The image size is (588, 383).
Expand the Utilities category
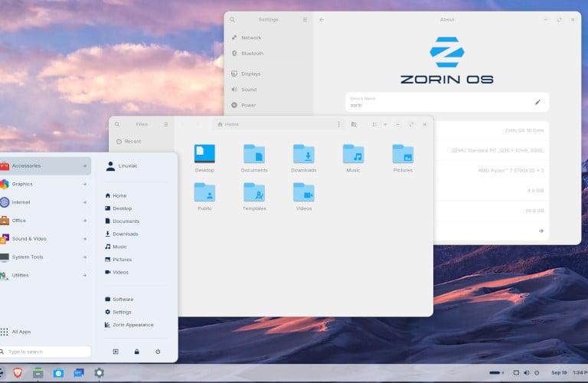pos(45,275)
